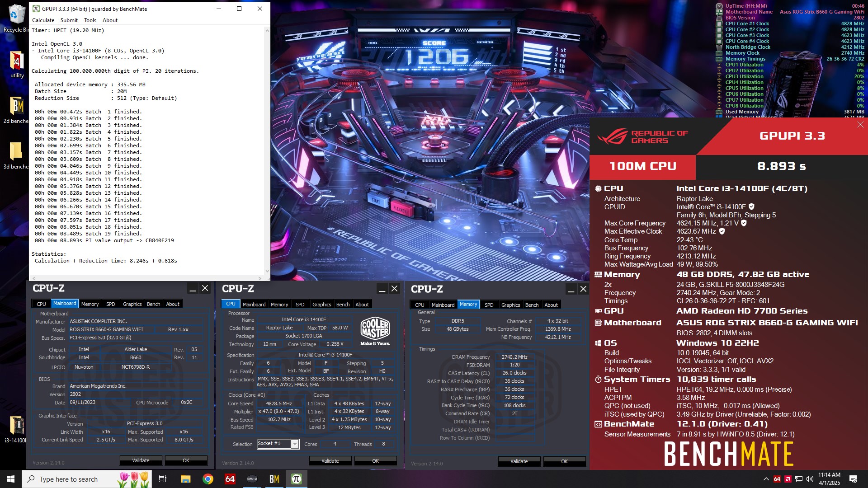Viewport: 868px width, 488px height.
Task: Click OK in middle CPU-Z window
Action: 376,461
